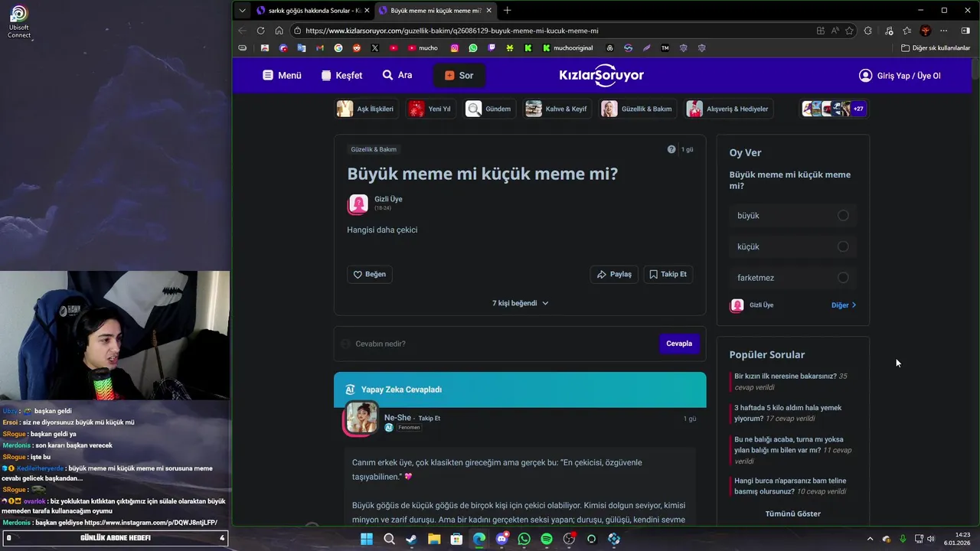Select the 'küçük' poll option
Viewport: 980px width, 551px height.
[x=792, y=246]
